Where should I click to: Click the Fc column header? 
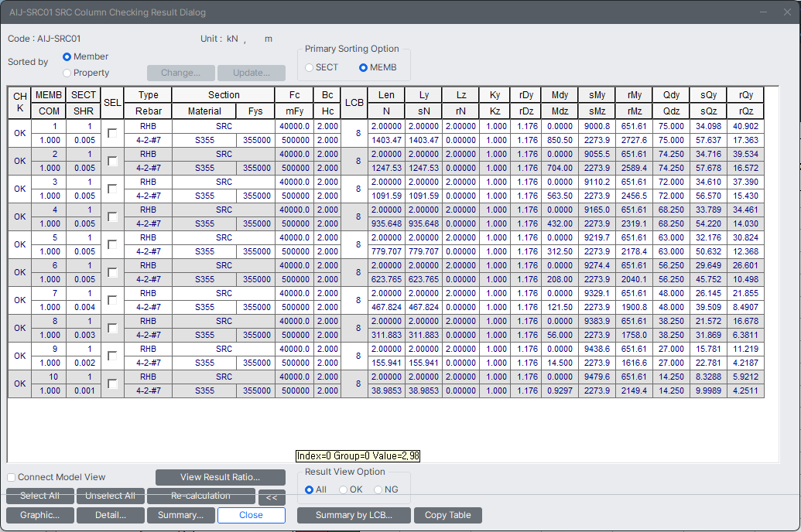(x=295, y=95)
